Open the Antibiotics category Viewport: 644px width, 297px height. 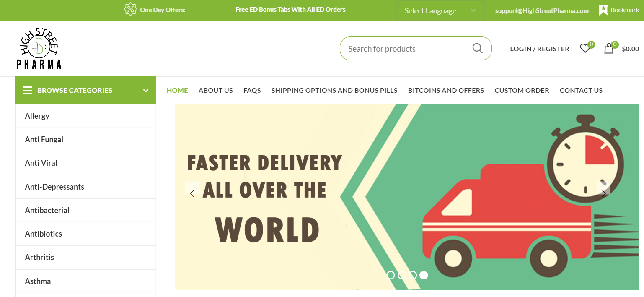[x=85, y=234]
